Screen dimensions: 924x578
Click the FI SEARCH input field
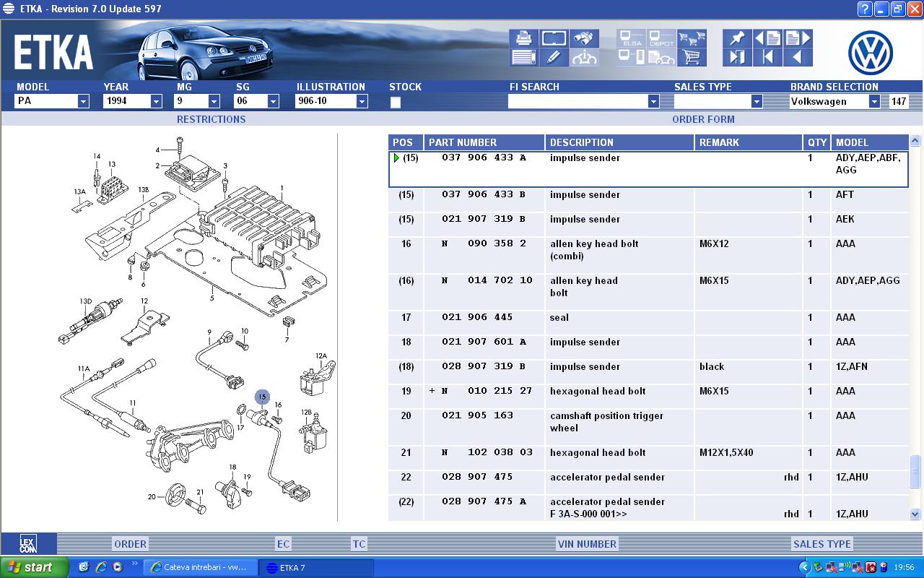click(x=577, y=102)
